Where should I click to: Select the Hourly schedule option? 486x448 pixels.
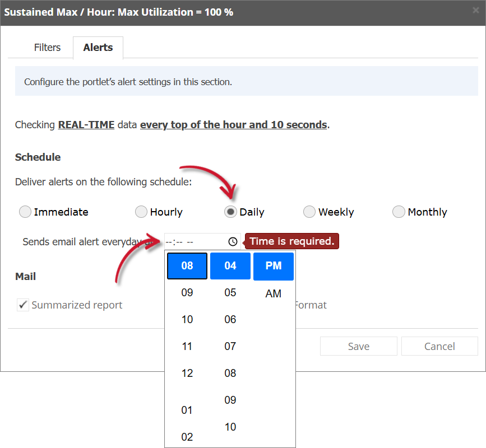[141, 212]
